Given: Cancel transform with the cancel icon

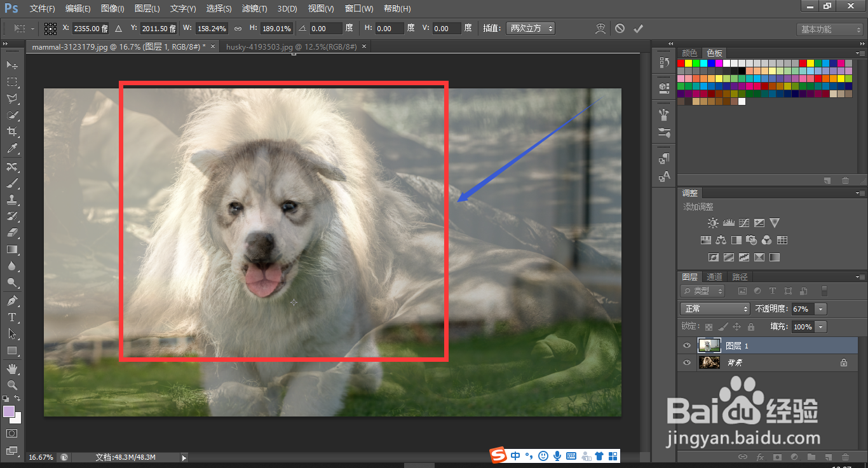Looking at the screenshot, I should 620,29.
